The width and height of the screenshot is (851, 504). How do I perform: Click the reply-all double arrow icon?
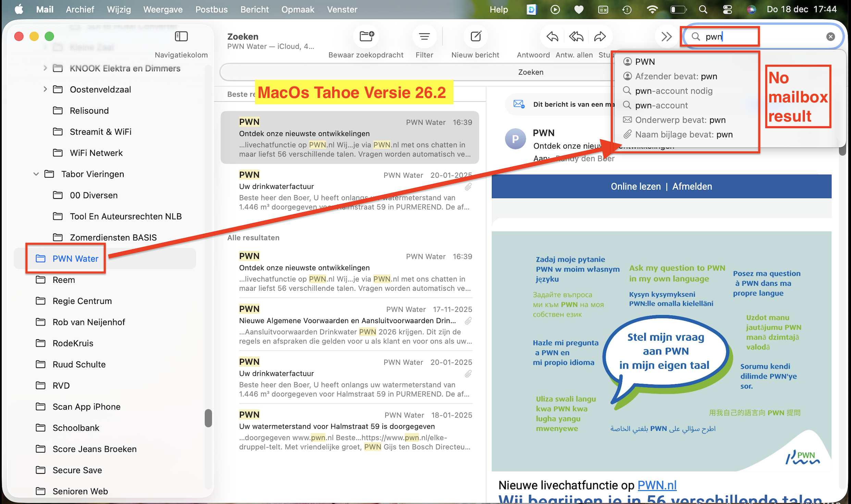pos(576,36)
